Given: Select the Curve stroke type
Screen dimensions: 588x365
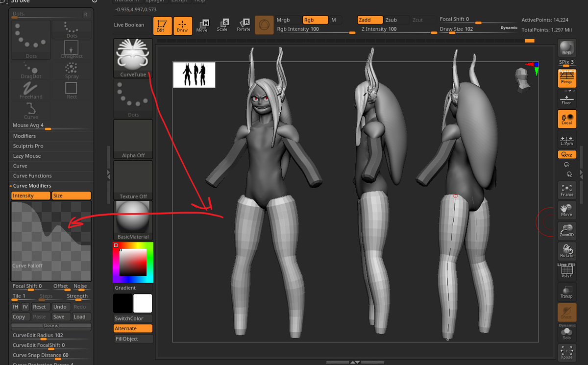Looking at the screenshot, I should pos(31,110).
